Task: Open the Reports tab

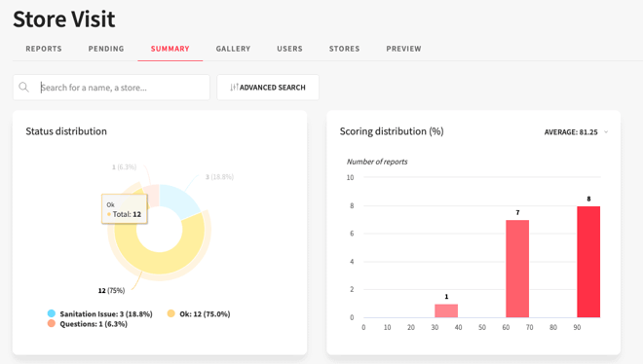Action: pos(44,49)
